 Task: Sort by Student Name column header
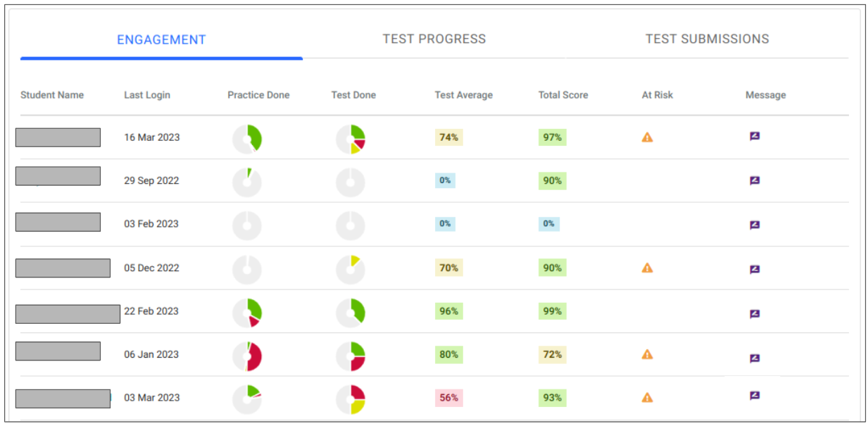tap(52, 95)
